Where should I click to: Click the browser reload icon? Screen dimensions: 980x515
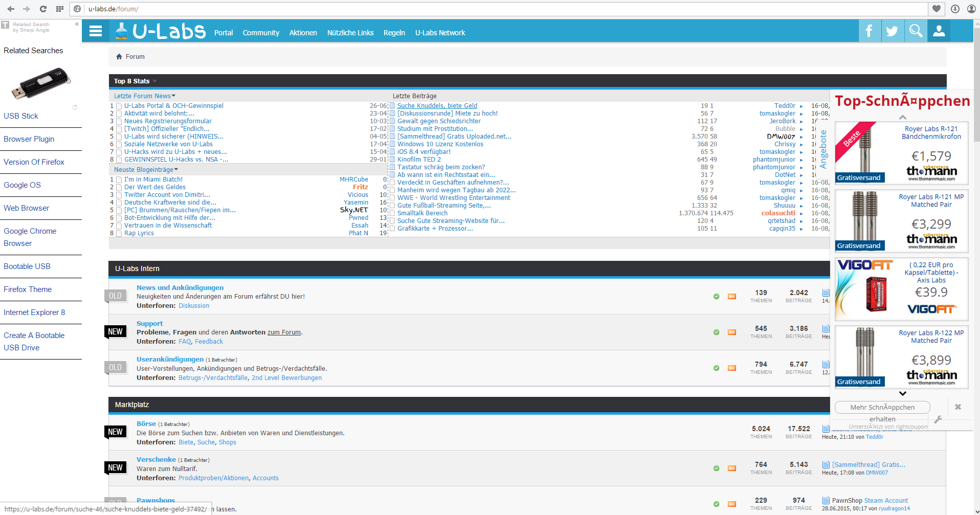(x=43, y=9)
